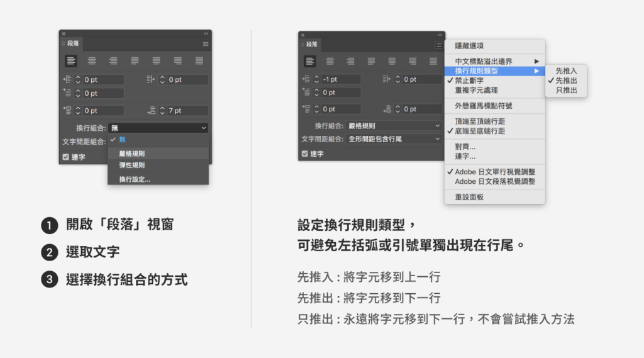Click -1 pt left indent input field
The image size is (644, 358).
[340, 79]
